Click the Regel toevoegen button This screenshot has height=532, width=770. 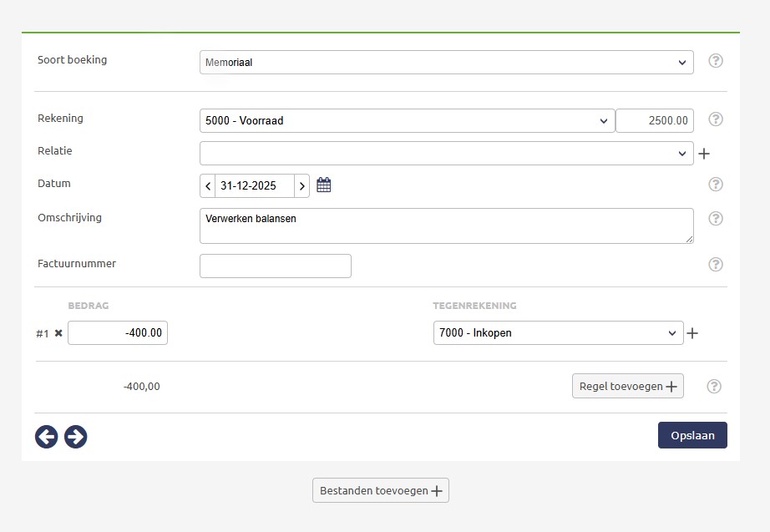point(627,386)
